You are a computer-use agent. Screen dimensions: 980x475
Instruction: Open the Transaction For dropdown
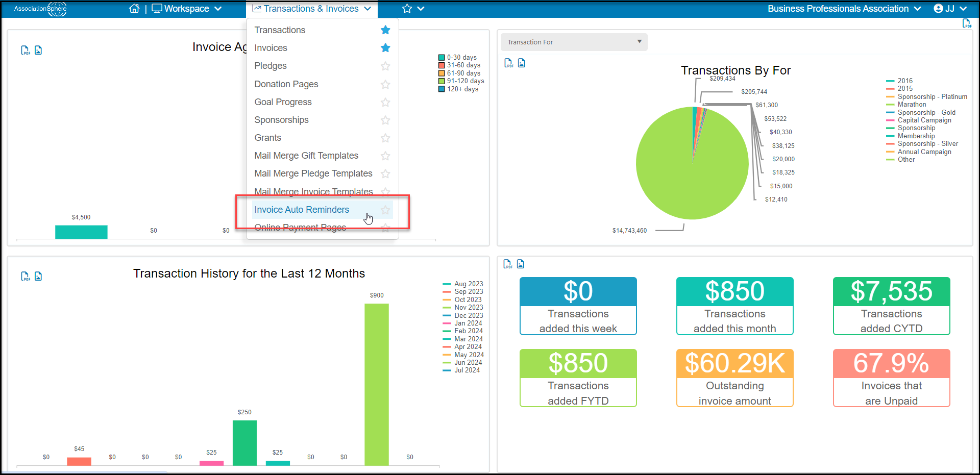(x=574, y=42)
